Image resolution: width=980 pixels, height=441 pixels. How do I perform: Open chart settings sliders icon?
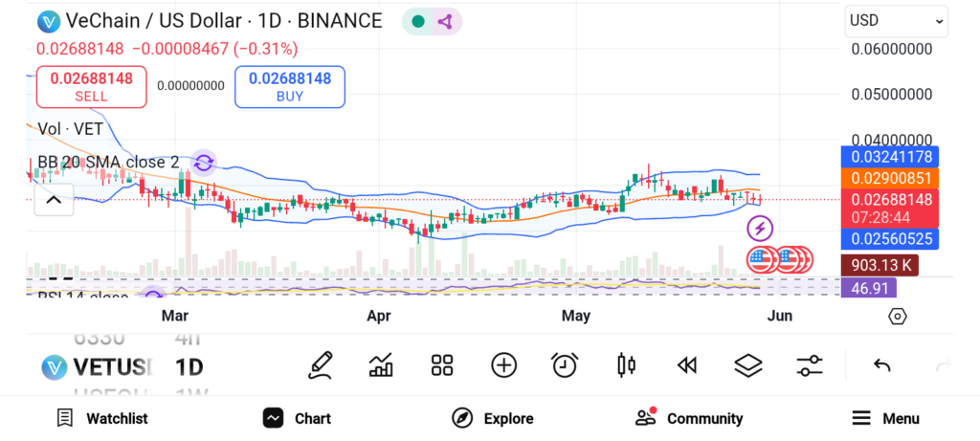coord(810,365)
